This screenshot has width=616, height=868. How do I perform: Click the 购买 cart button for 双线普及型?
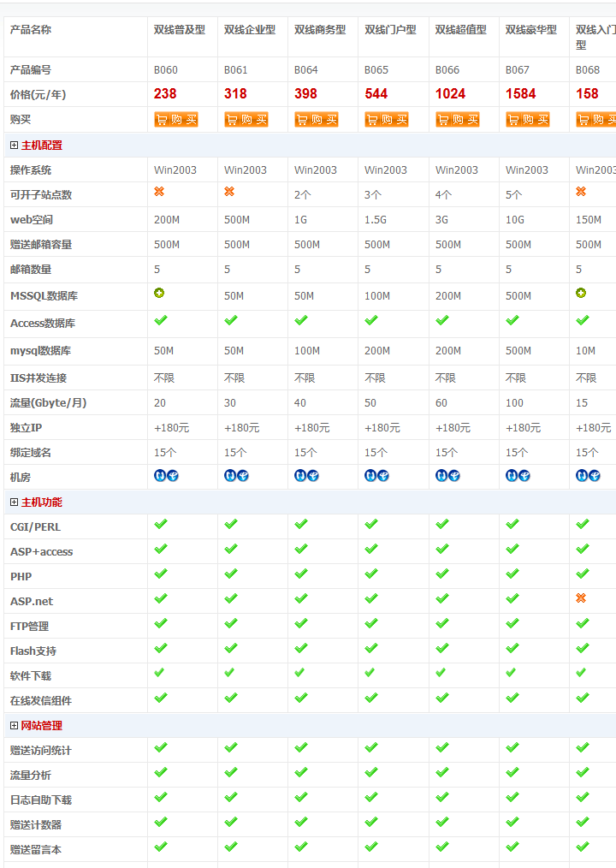175,120
